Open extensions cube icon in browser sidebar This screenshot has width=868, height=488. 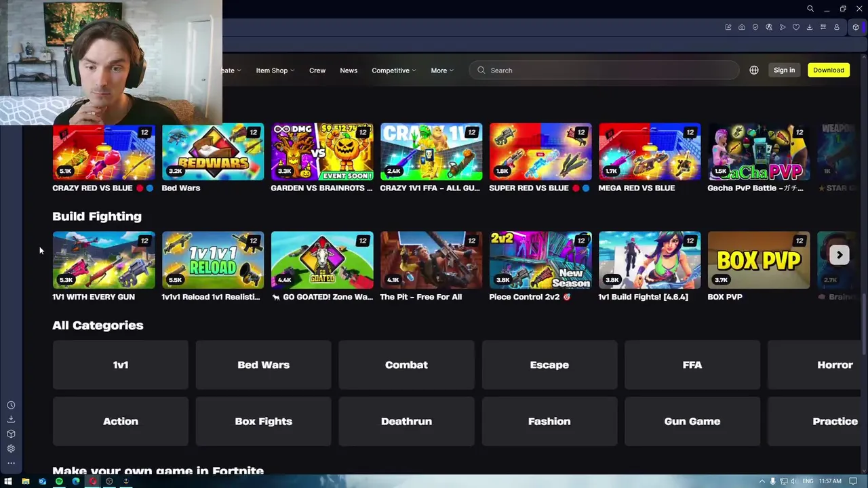11,434
